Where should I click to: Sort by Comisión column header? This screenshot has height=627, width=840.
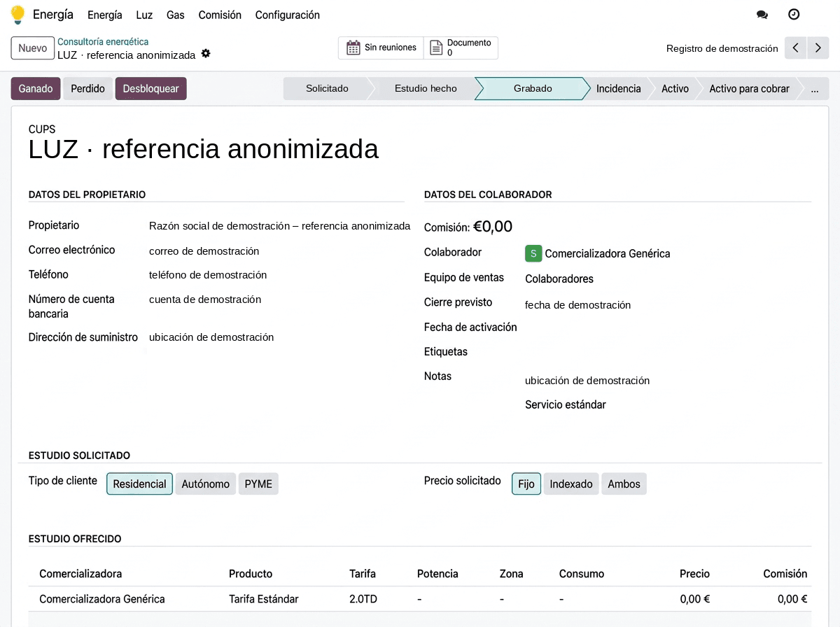[785, 574]
